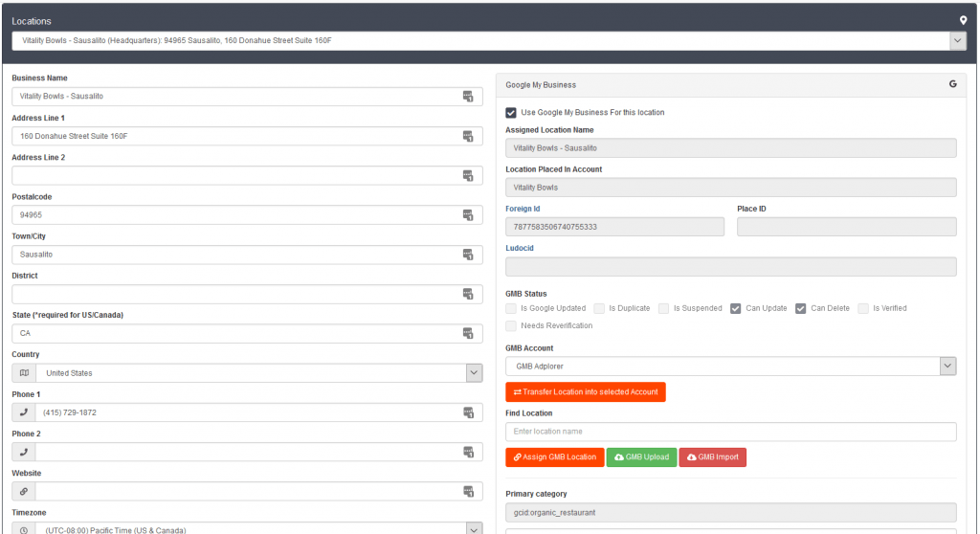
Task: Toggle the Can Update checkbox
Action: 735,308
